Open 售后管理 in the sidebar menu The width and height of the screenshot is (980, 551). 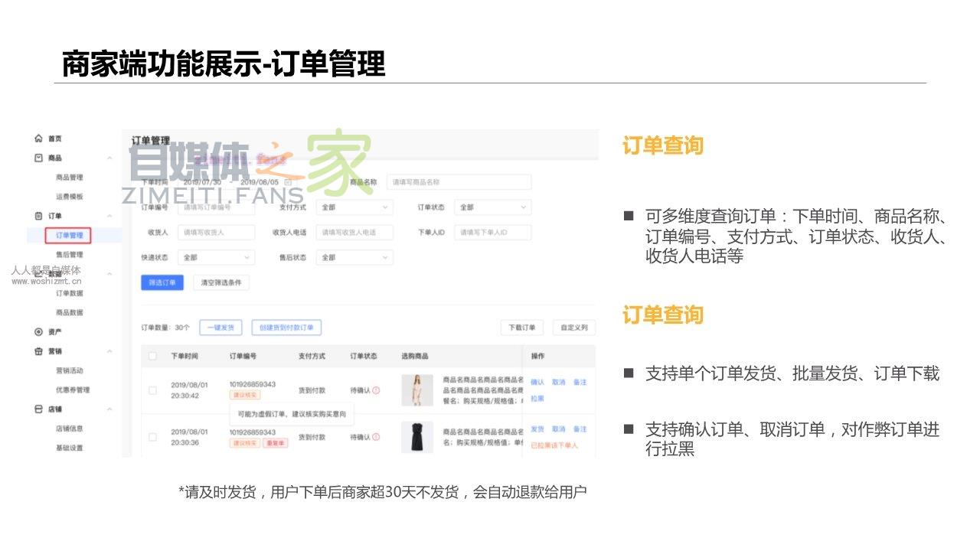(69, 255)
